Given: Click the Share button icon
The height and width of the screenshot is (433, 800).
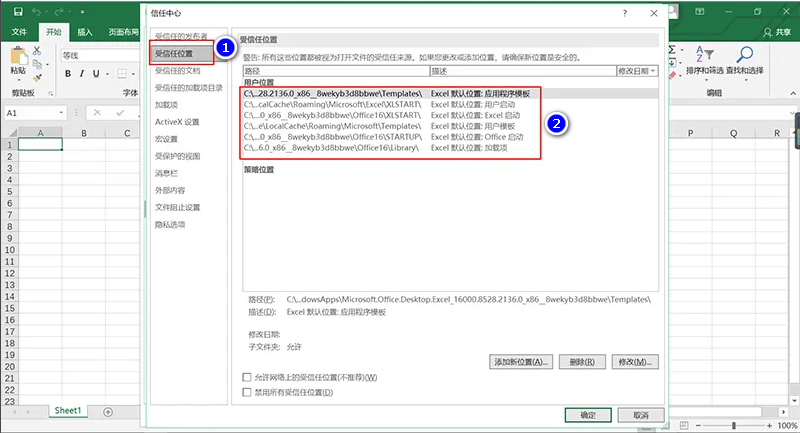Looking at the screenshot, I should coord(765,32).
